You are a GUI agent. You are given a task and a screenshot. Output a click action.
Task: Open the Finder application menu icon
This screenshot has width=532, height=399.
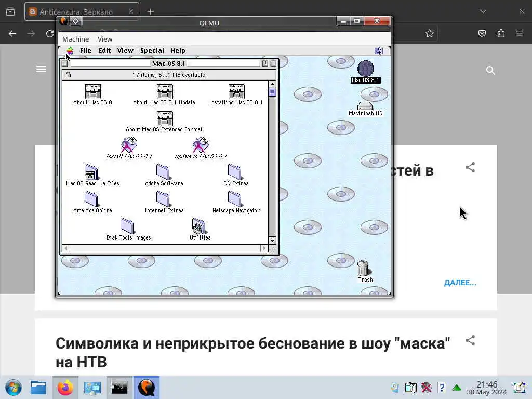pos(379,51)
